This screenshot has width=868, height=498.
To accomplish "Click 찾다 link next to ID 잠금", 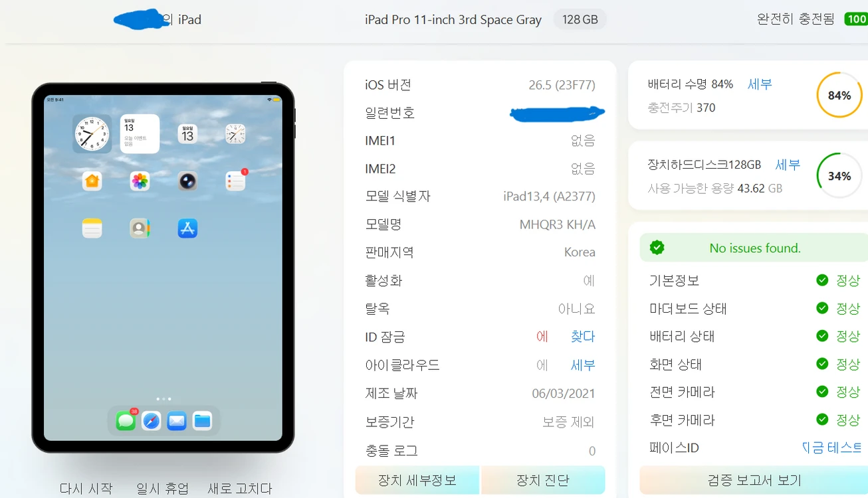I will coord(583,337).
